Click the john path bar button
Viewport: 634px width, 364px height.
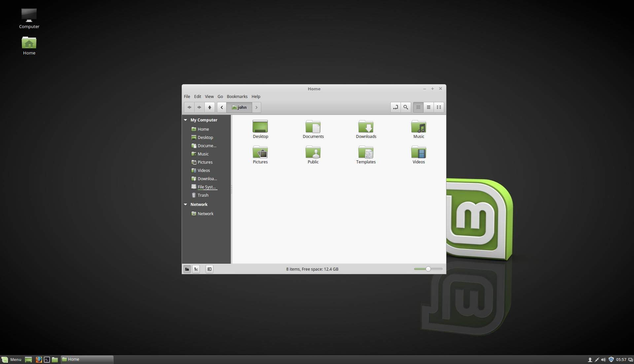[x=239, y=107]
